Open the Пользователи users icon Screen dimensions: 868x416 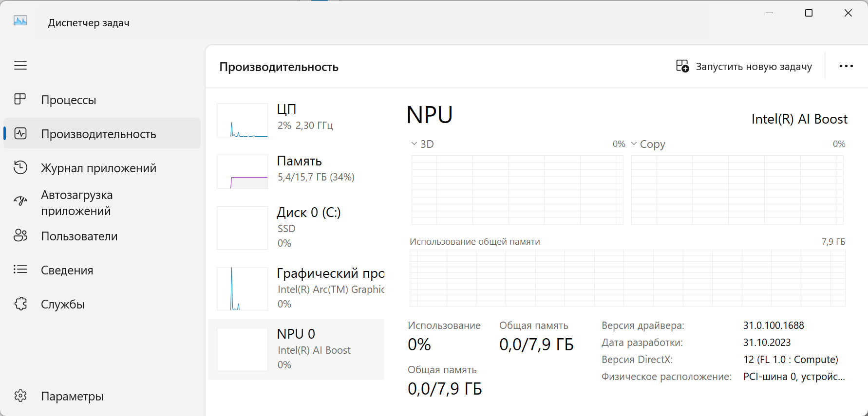[20, 235]
